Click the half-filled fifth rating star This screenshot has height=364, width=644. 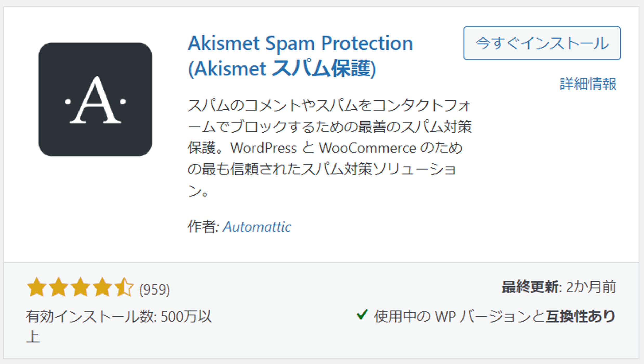[x=124, y=287]
